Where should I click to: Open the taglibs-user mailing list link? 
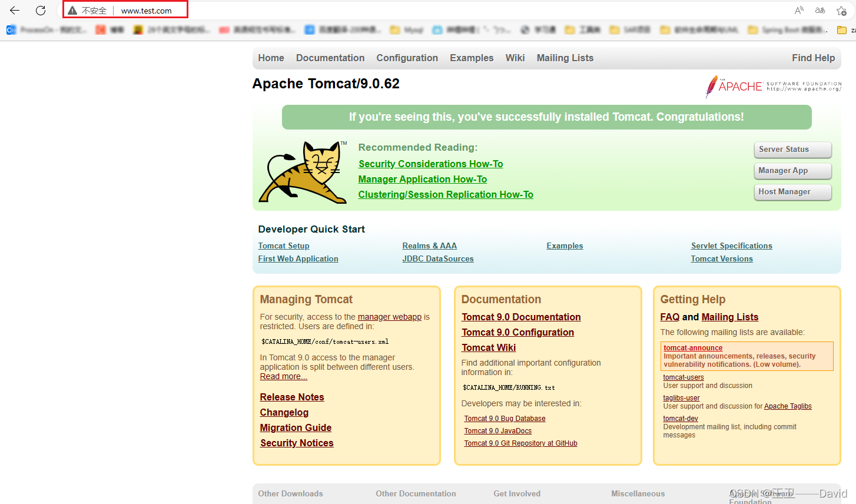coord(681,398)
